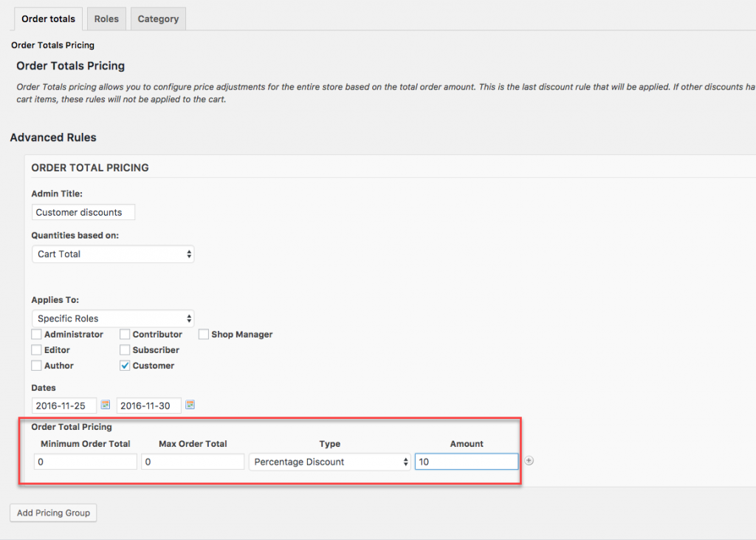The height and width of the screenshot is (540, 756).
Task: Check the Administrator role checkbox
Action: [x=36, y=334]
